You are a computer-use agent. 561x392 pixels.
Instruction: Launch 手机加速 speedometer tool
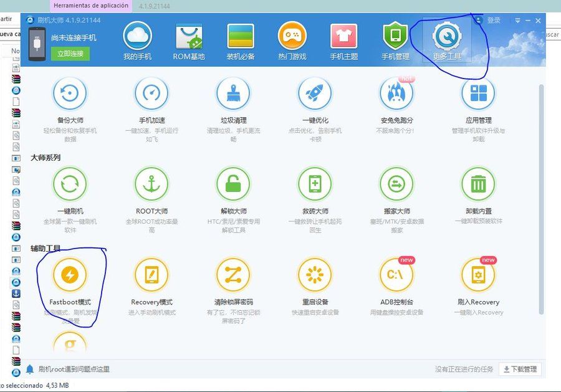[x=151, y=93]
